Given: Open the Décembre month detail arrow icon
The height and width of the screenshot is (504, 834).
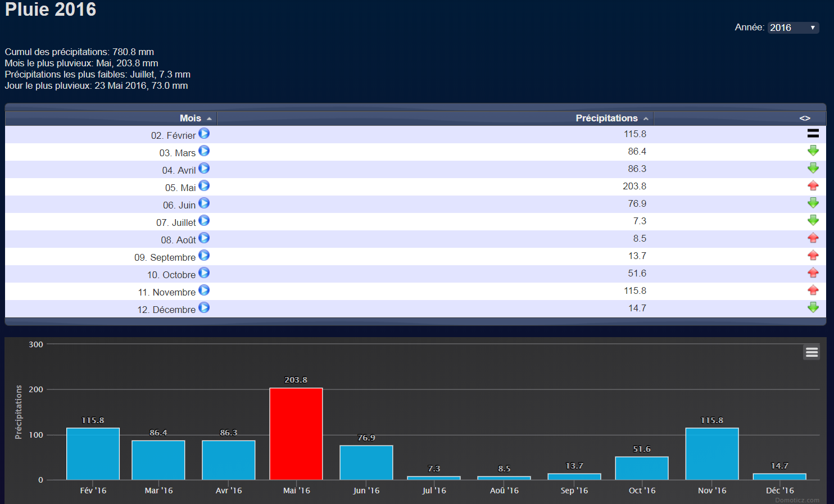Looking at the screenshot, I should 204,308.
